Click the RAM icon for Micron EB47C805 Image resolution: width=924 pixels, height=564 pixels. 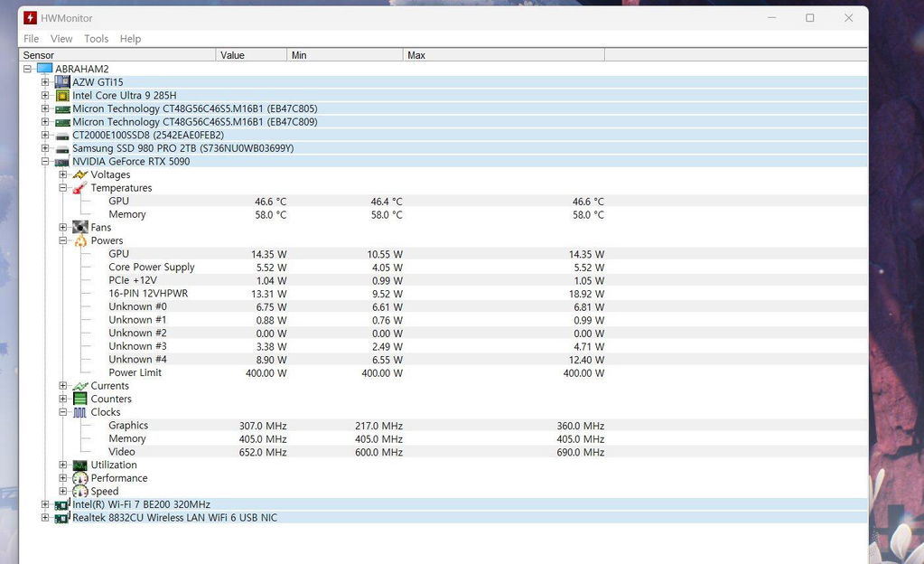[x=62, y=108]
